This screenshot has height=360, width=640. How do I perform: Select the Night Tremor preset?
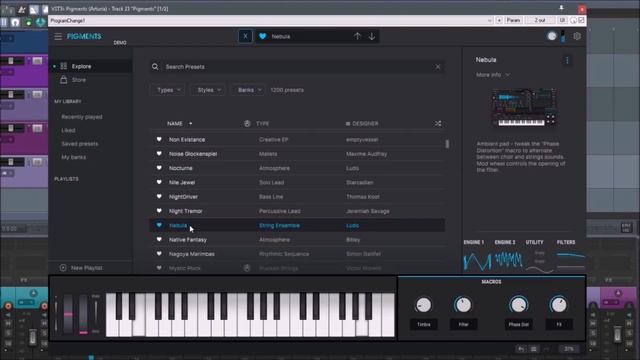click(297, 211)
